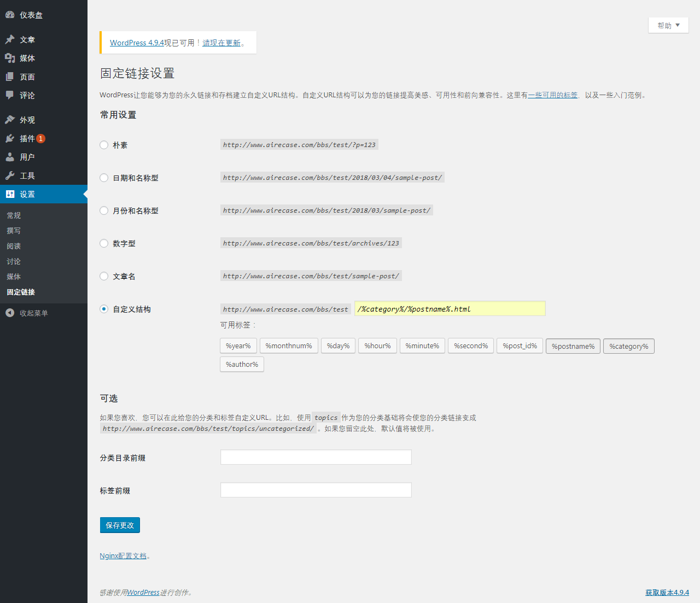Choose the 朴素 plain permalink structure
This screenshot has width=700, height=603.
pos(104,145)
